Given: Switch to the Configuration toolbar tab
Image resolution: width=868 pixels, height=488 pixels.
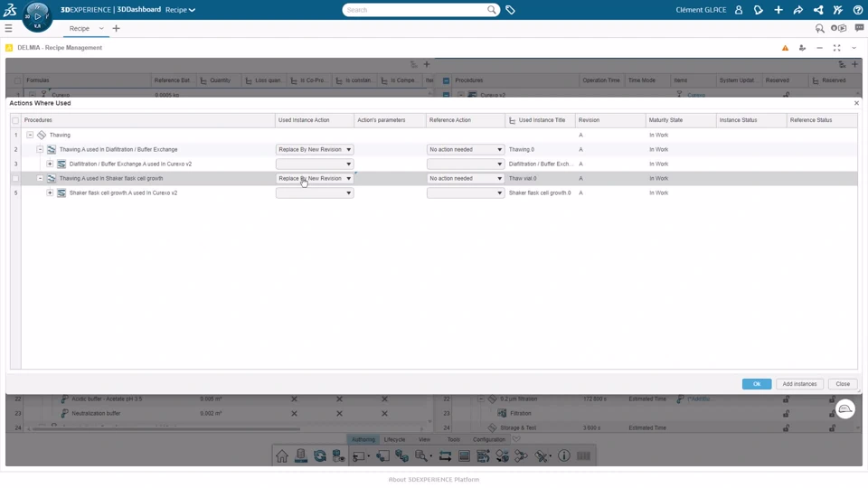Looking at the screenshot, I should point(489,439).
